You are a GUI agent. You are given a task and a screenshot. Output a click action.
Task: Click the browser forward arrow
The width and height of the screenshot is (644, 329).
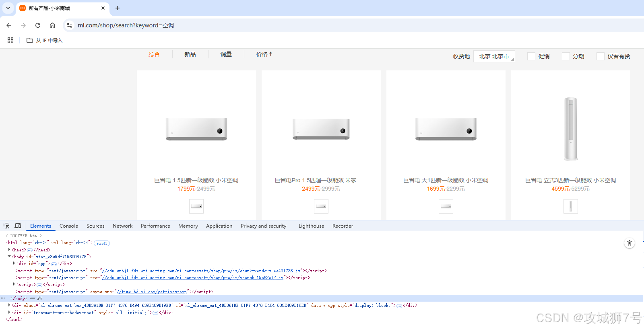[x=23, y=25]
